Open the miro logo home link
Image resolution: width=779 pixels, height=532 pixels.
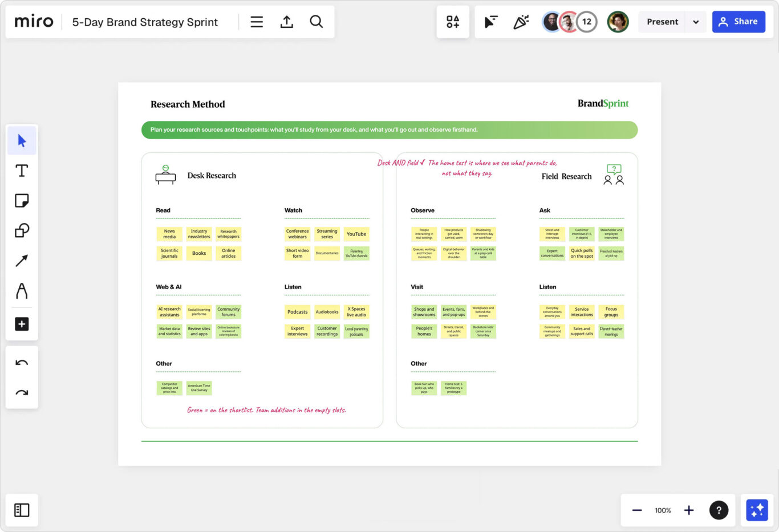[x=34, y=22]
